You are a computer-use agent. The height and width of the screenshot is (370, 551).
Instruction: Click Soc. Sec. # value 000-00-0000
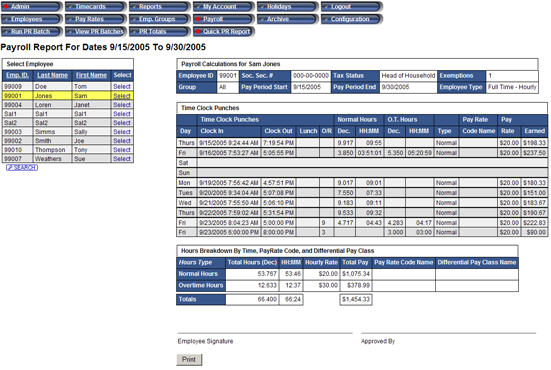[311, 76]
